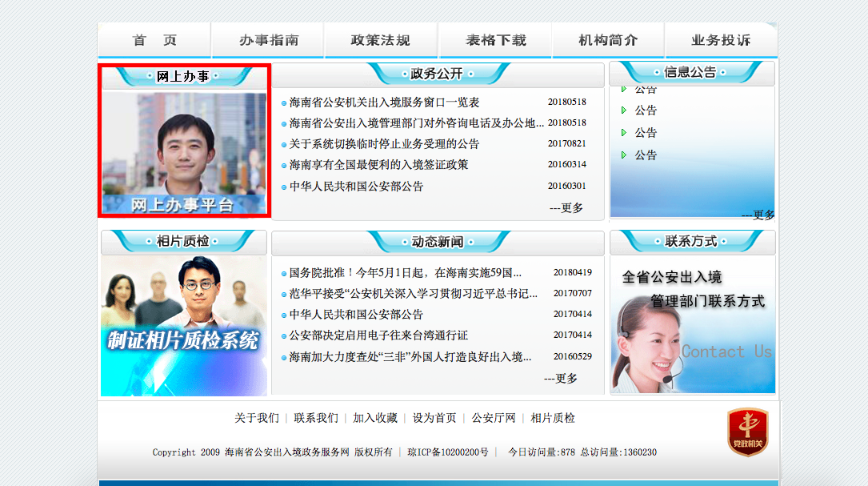Click 更多 under 政务公开 list
Screen dimensions: 868x486
566,208
